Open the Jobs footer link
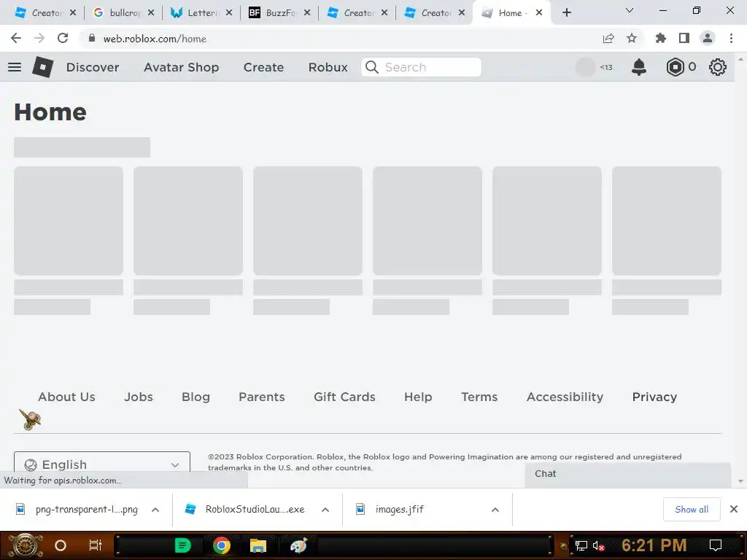This screenshot has height=560, width=747. coord(139,397)
